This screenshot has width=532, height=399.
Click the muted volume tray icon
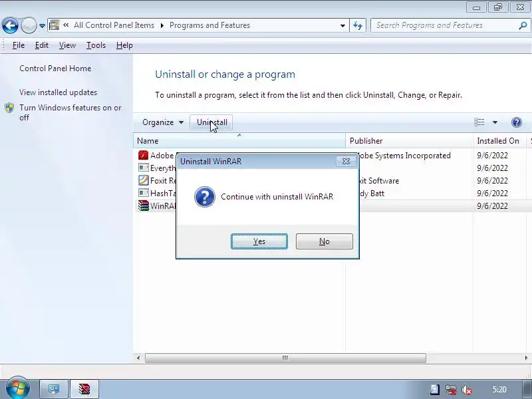(467, 390)
